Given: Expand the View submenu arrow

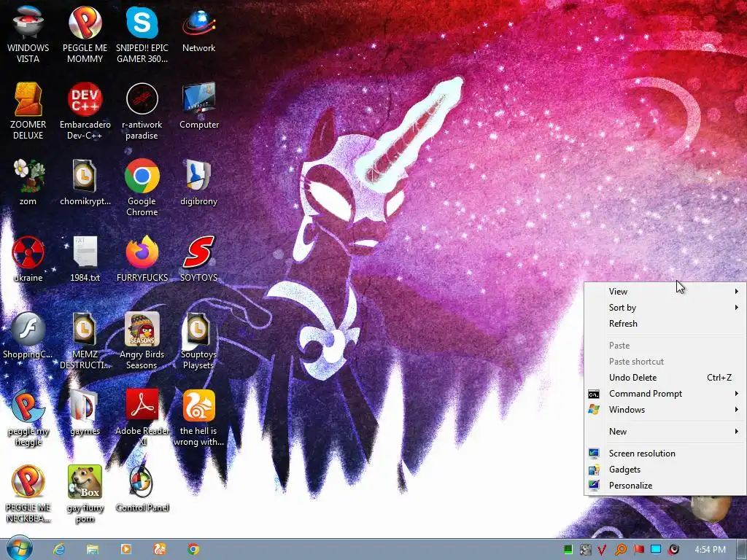Looking at the screenshot, I should click(x=736, y=292).
